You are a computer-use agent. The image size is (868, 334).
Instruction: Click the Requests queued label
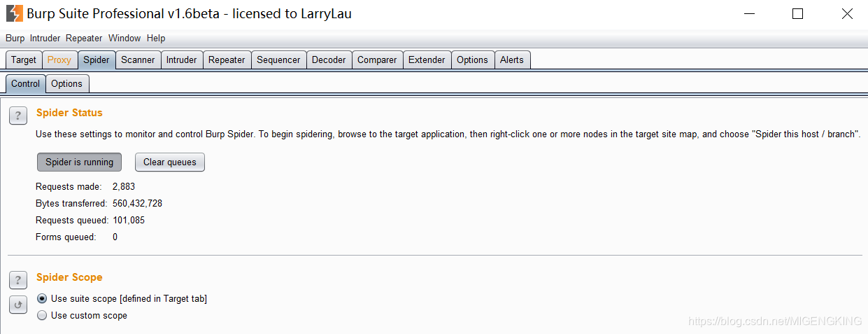(72, 221)
